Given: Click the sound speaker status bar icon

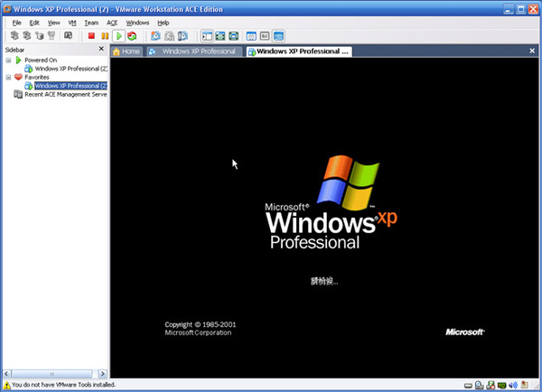Looking at the screenshot, I should [x=513, y=385].
